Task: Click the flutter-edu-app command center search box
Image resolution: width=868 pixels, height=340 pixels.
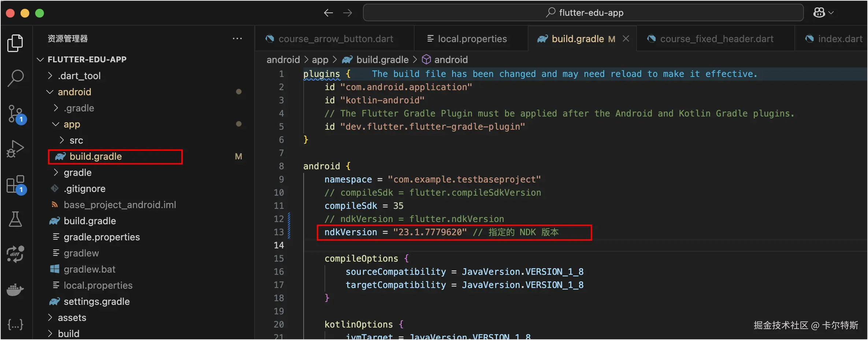Action: click(x=583, y=13)
